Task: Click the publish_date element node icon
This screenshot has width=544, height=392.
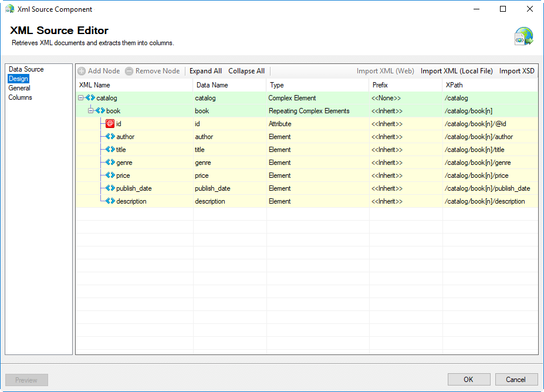Action: [110, 188]
